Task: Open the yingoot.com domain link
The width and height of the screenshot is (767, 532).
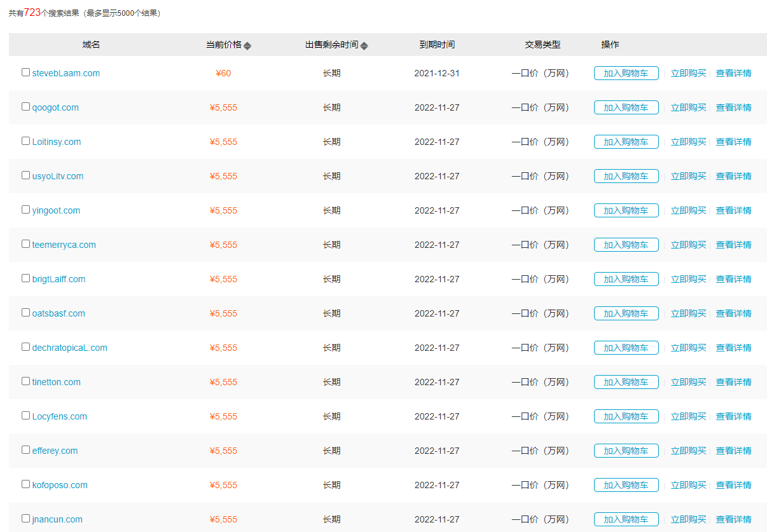Action: point(56,210)
